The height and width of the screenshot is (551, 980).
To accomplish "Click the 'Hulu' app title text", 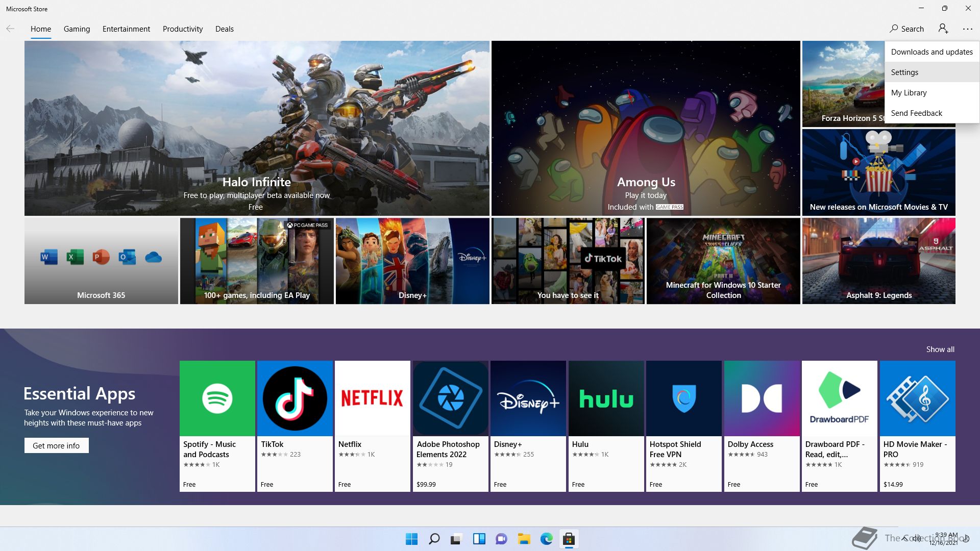I will [x=580, y=444].
